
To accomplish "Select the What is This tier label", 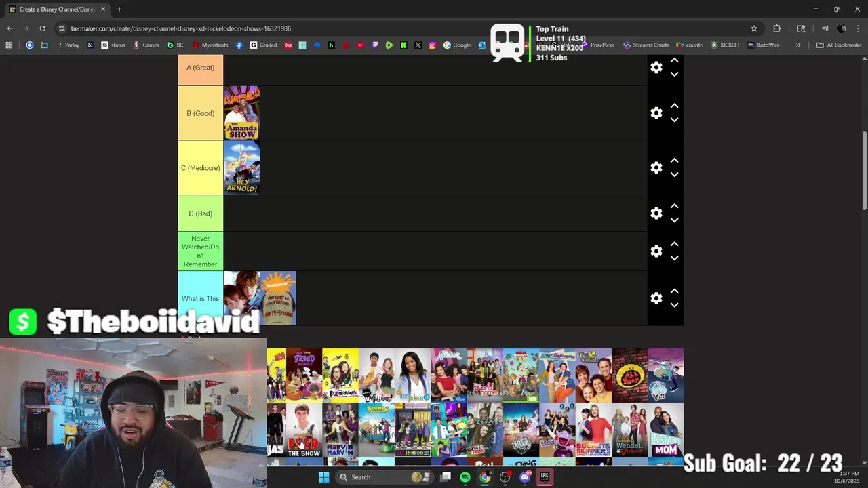I will (x=200, y=298).
